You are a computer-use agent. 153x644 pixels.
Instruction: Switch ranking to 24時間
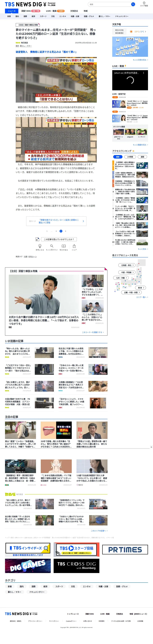click(x=130, y=157)
